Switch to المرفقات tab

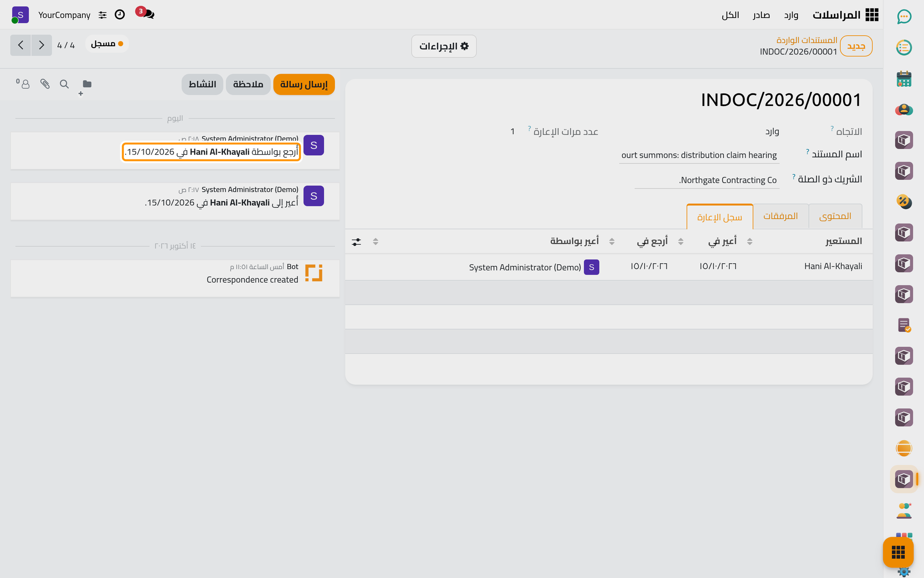[781, 216]
